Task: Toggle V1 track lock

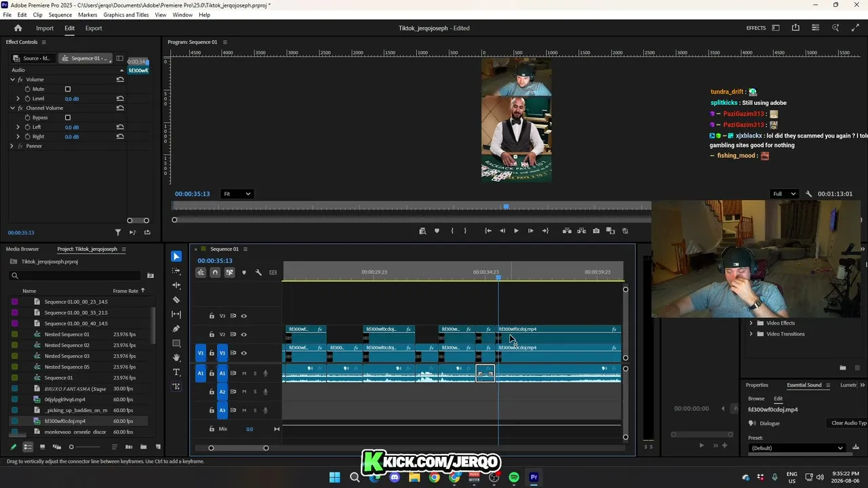Action: 212,353
